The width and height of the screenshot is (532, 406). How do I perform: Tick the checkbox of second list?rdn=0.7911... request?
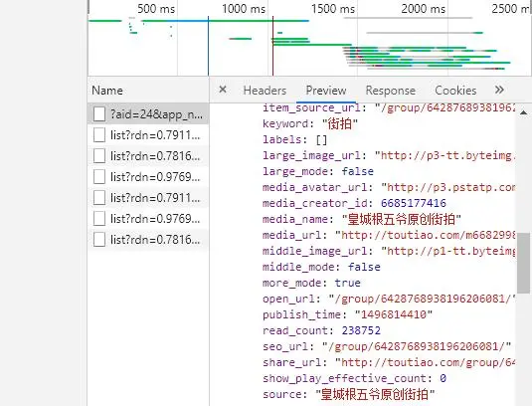tap(99, 198)
